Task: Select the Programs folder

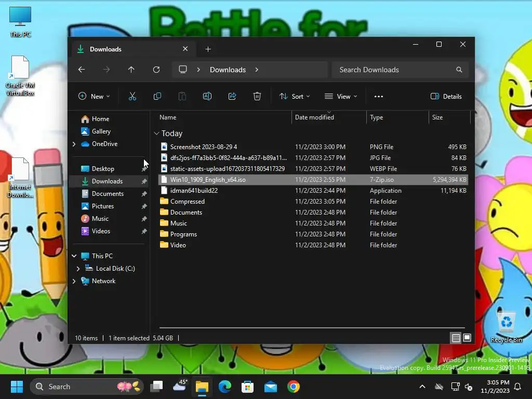Action: [x=313, y=234]
